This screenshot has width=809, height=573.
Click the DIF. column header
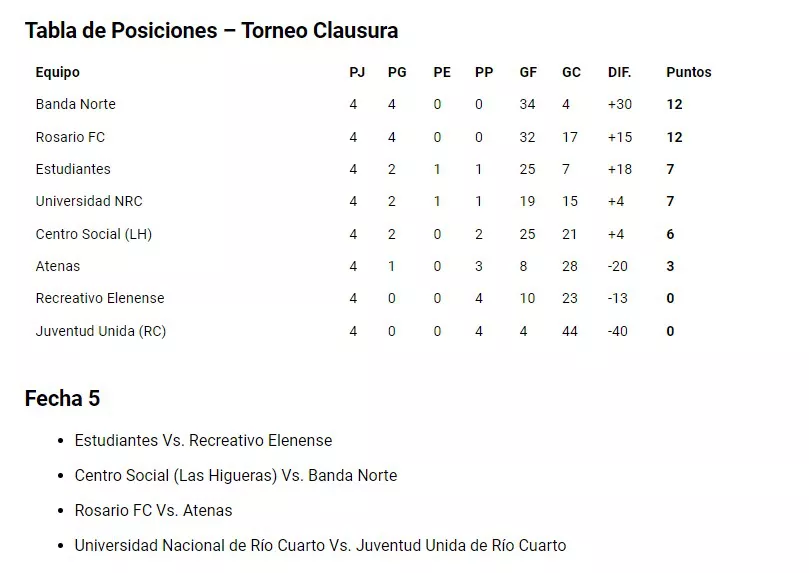tap(620, 72)
